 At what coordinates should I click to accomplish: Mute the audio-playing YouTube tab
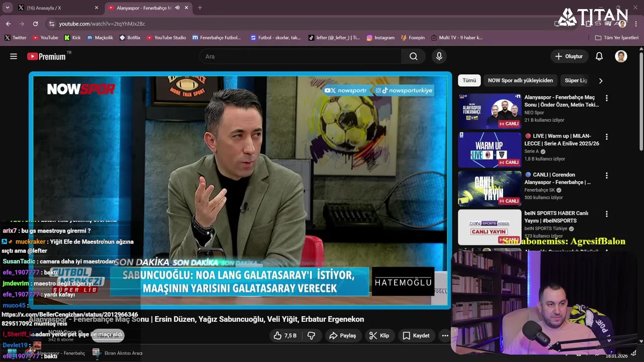[x=177, y=8]
